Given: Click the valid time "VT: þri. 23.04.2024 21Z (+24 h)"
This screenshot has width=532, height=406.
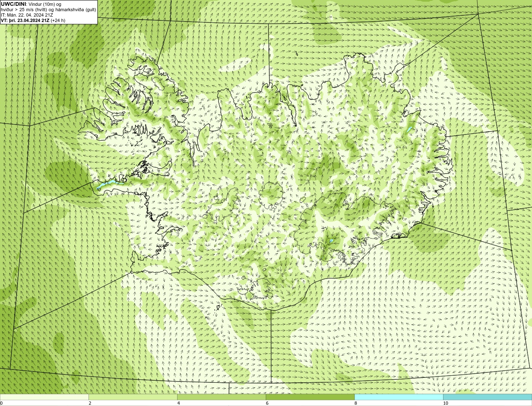Looking at the screenshot, I should click(x=33, y=20).
